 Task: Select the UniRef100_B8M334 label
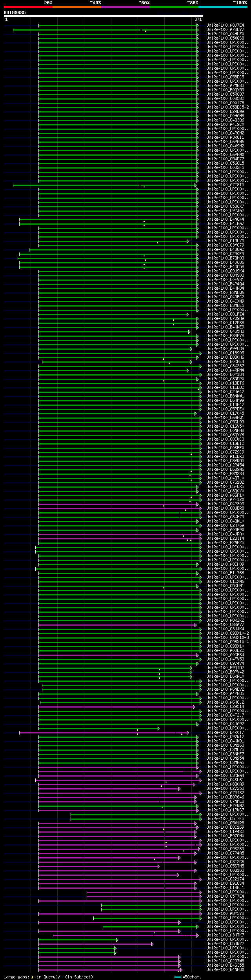(225, 474)
